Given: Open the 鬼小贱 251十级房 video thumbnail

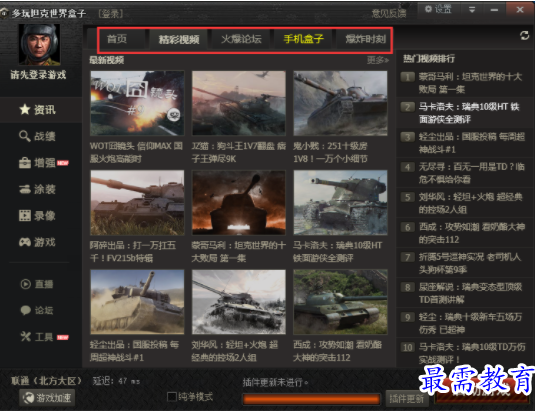Looking at the screenshot, I should [340, 103].
